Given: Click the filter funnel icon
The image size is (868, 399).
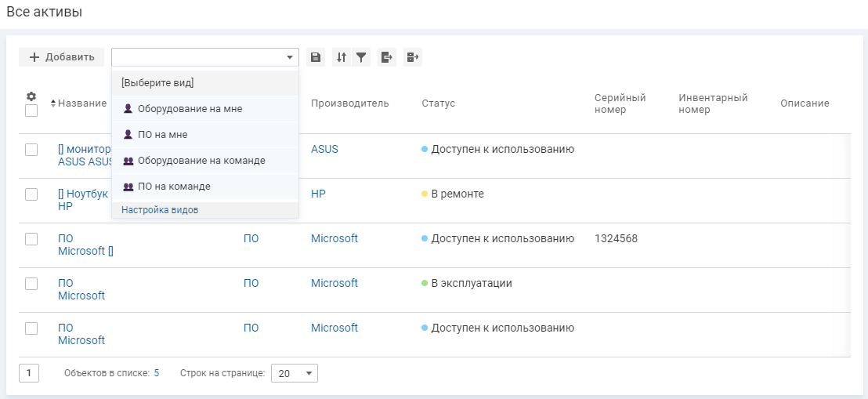Looking at the screenshot, I should pyautogui.click(x=361, y=57).
